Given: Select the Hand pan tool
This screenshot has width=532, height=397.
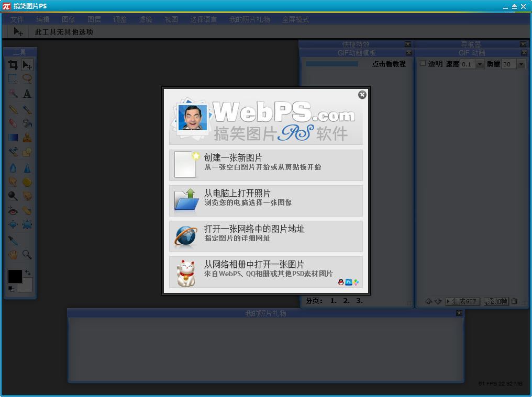Looking at the screenshot, I should click(13, 255).
